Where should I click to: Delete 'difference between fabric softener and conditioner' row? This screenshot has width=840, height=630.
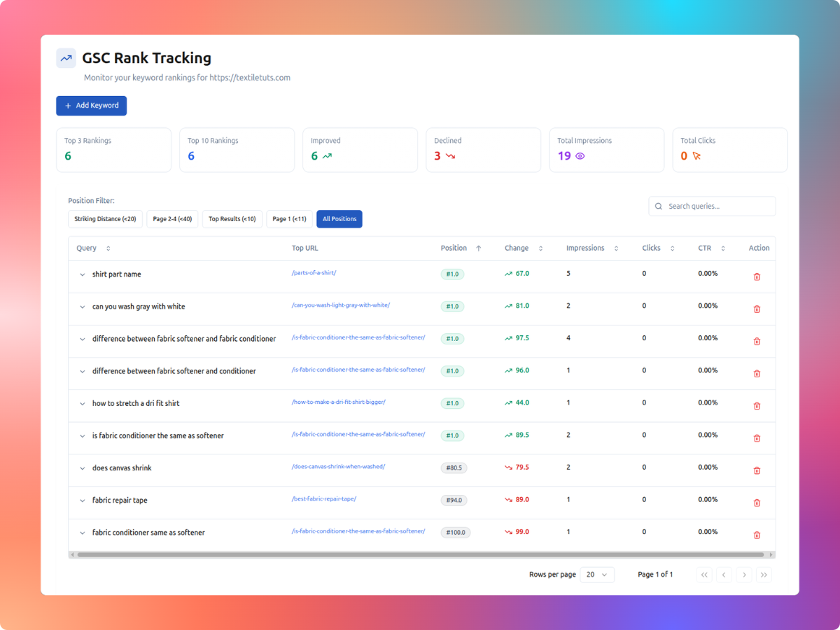[x=757, y=373]
